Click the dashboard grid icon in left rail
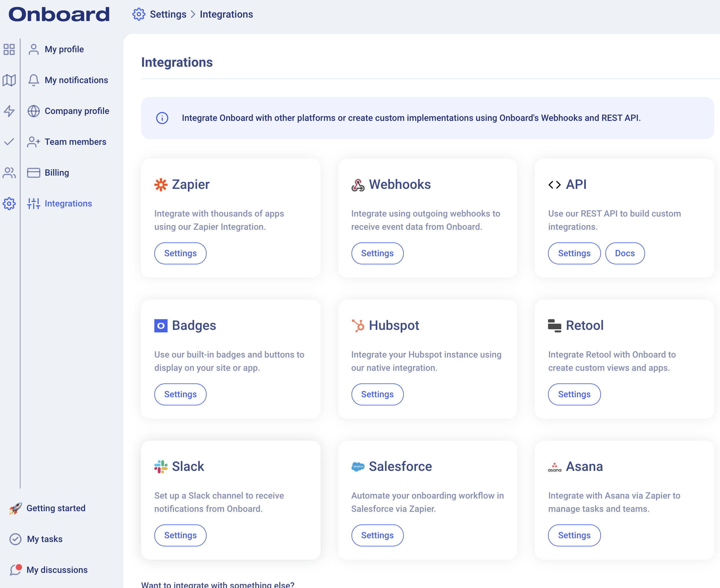Screen dimensions: 720x588 coord(9,49)
